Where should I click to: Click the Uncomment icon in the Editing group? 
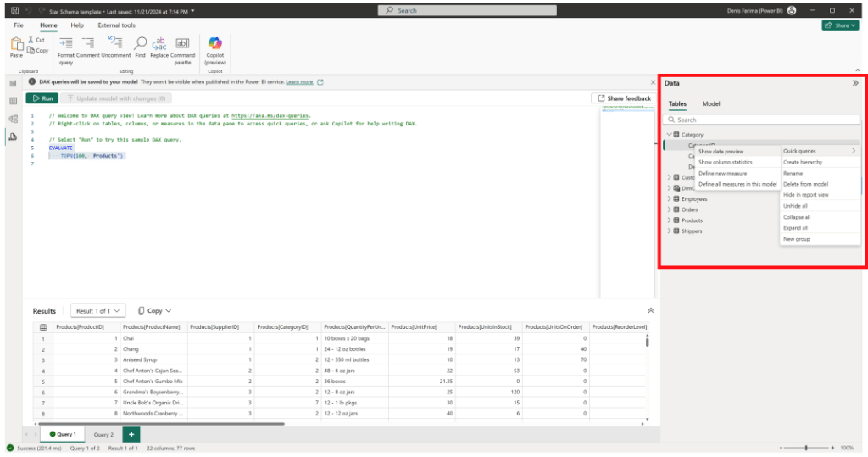116,43
